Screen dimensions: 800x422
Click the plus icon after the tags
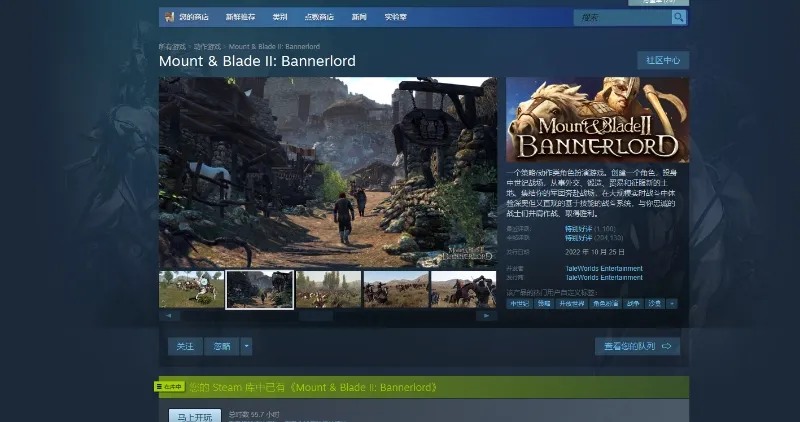click(x=672, y=303)
